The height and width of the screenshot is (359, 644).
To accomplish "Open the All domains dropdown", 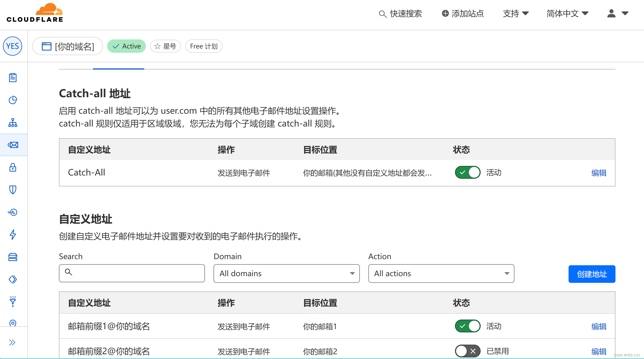I will click(x=286, y=274).
